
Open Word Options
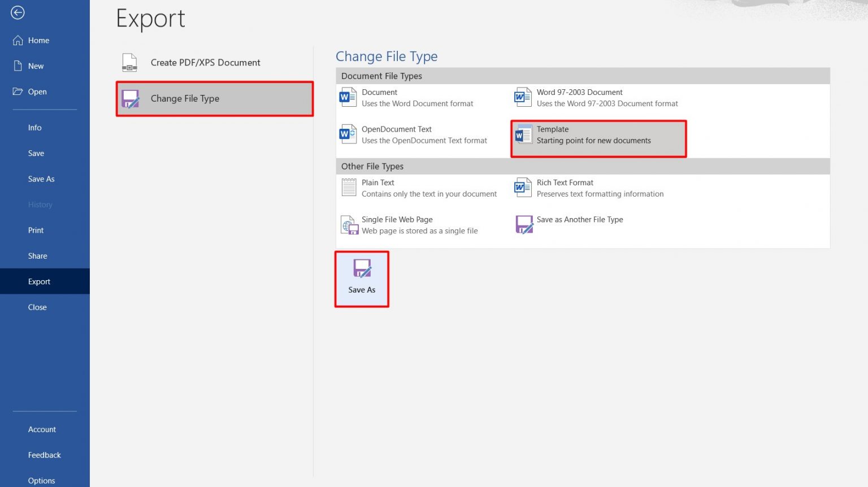click(41, 480)
